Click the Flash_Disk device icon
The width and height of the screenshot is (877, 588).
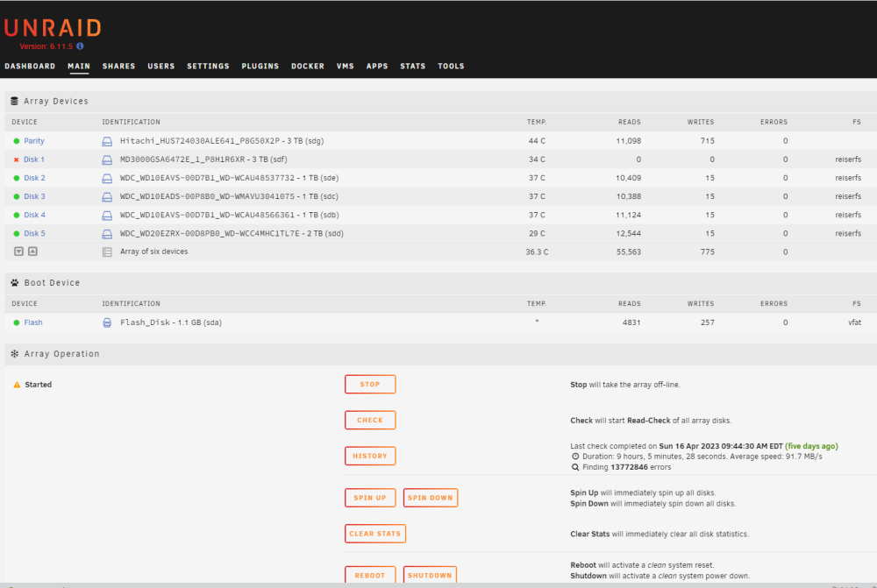(x=107, y=322)
